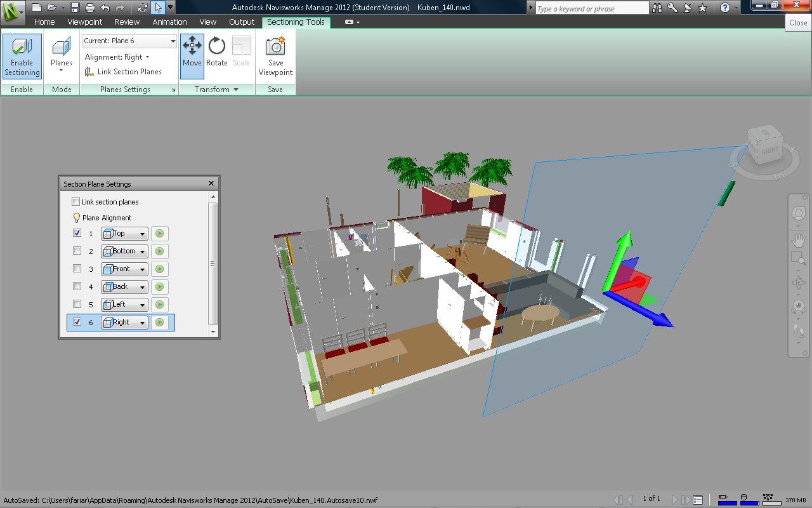Click the Save disk icon
812x508 pixels.
click(x=75, y=8)
